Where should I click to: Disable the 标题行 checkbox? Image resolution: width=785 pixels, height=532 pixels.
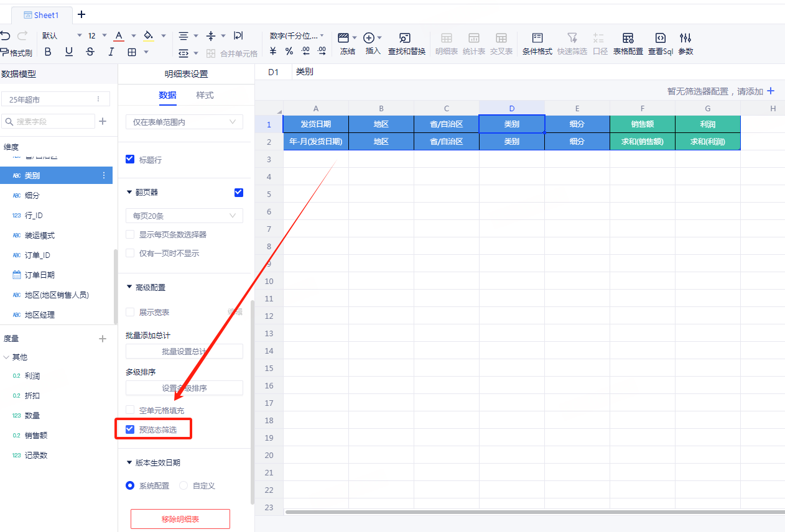click(x=130, y=159)
